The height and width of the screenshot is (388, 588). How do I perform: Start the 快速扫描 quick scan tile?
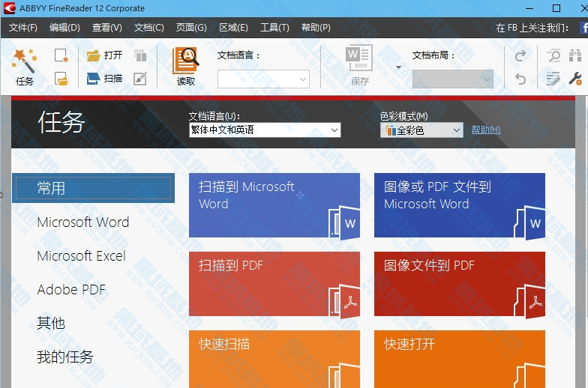[274, 360]
